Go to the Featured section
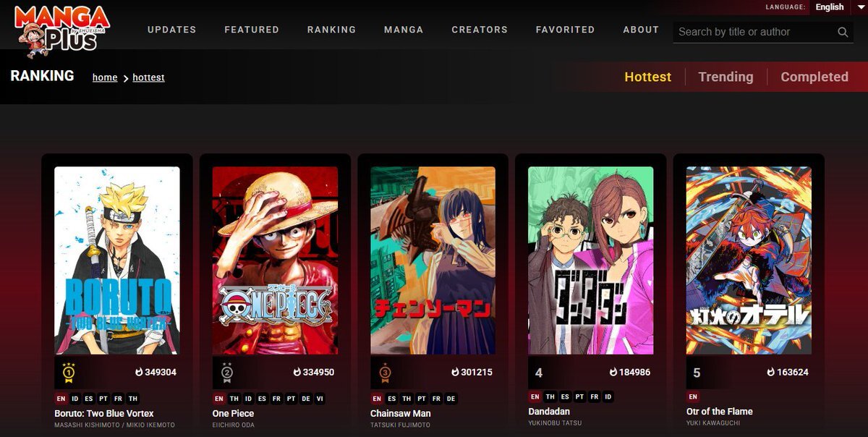 (x=252, y=30)
